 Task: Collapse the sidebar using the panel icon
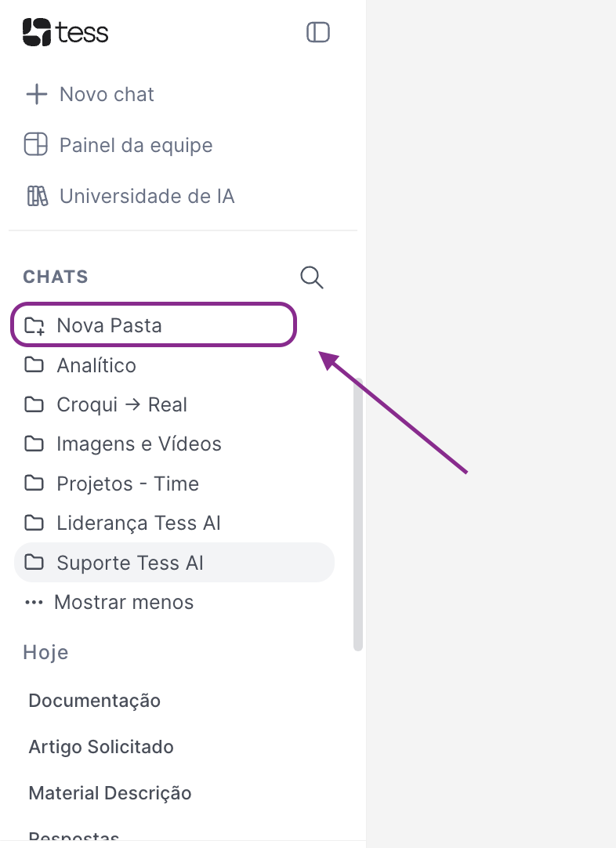point(317,32)
